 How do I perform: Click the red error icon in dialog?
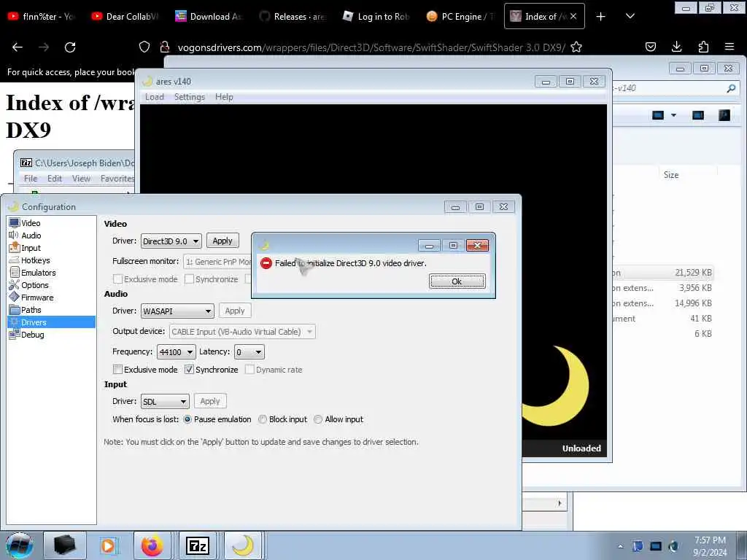click(266, 262)
